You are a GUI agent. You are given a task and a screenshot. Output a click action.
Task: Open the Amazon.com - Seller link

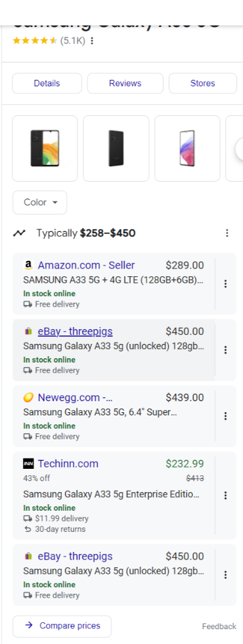pyautogui.click(x=86, y=265)
